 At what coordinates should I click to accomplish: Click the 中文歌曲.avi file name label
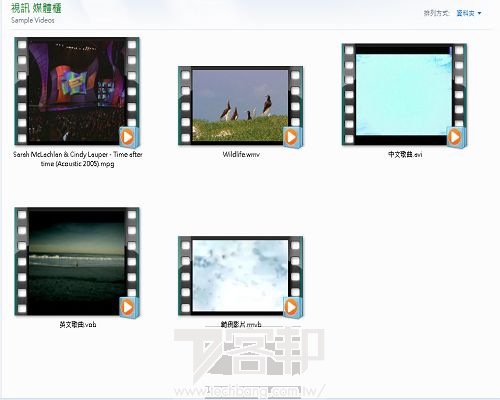[x=405, y=154]
